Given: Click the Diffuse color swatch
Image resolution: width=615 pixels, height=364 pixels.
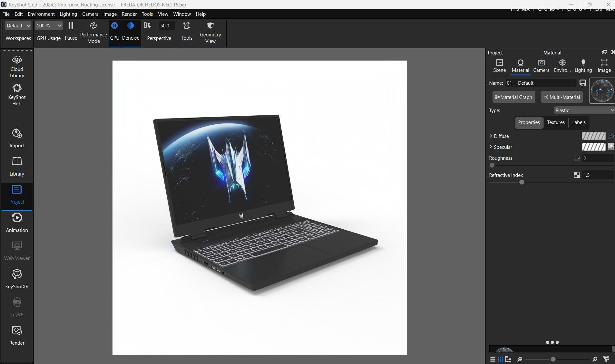Looking at the screenshot, I should click(x=593, y=136).
